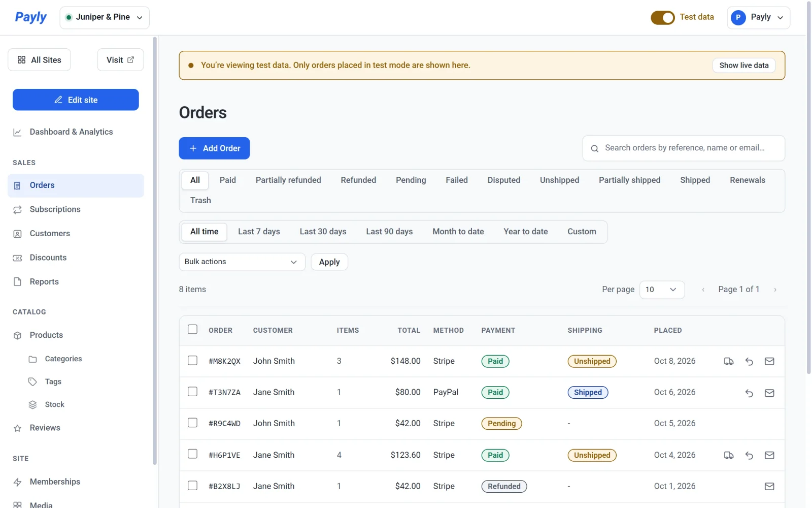Click the email icon for order #B2X8LJ
Screen dimensions: 812x508
coord(769,487)
